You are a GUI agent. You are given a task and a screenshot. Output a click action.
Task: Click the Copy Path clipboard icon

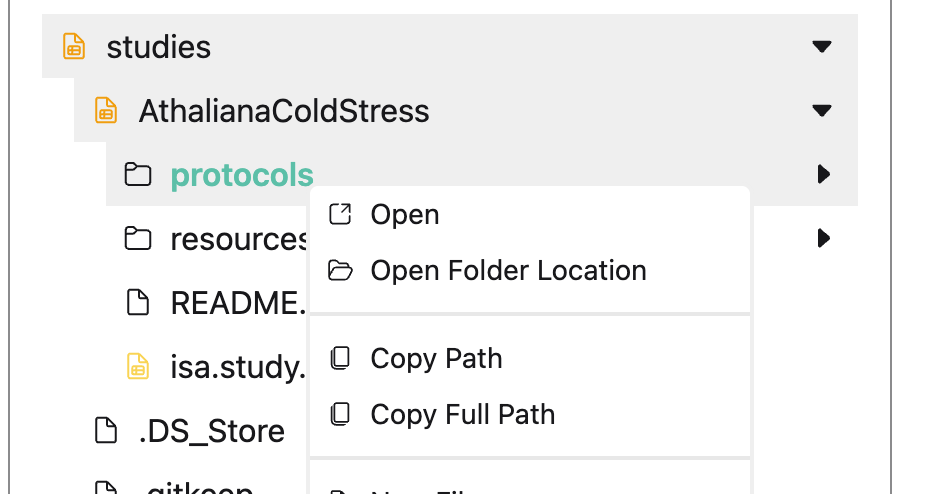(340, 358)
